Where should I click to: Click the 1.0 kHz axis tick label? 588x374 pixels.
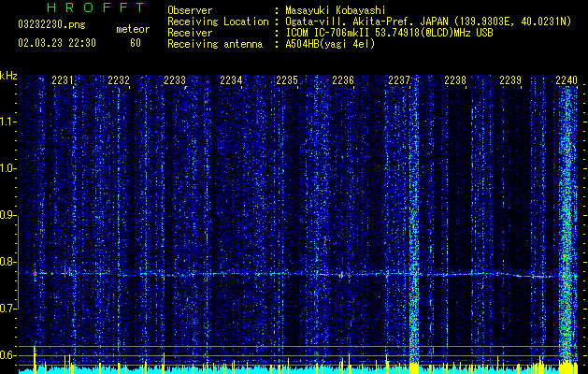point(8,168)
